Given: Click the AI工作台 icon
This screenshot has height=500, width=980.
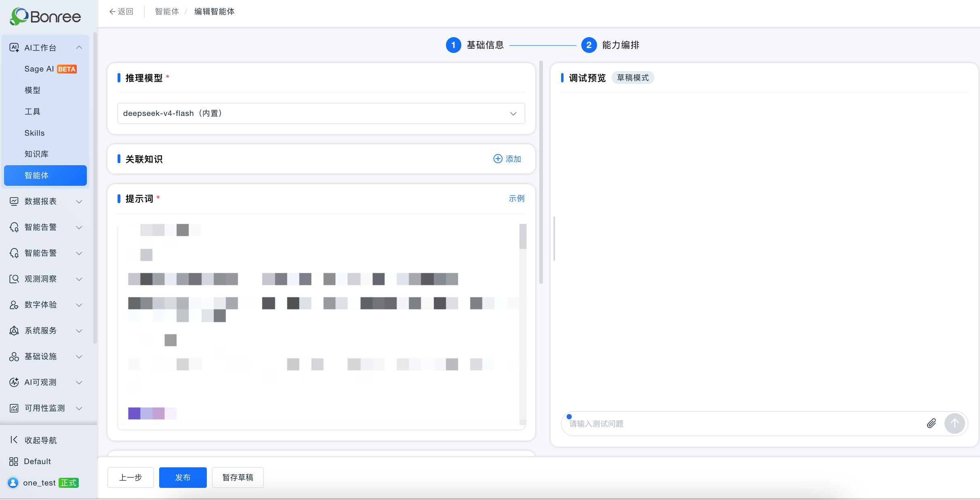Looking at the screenshot, I should pyautogui.click(x=14, y=48).
